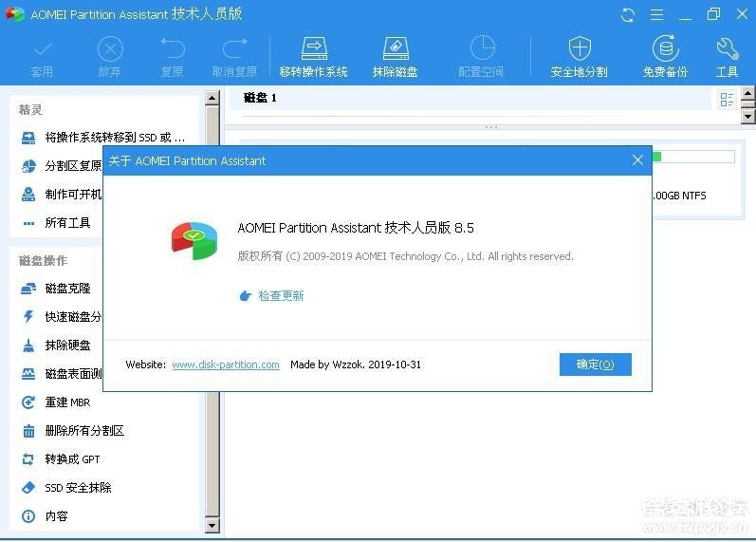Click the 磁盘操作 section header

pyautogui.click(x=43, y=261)
